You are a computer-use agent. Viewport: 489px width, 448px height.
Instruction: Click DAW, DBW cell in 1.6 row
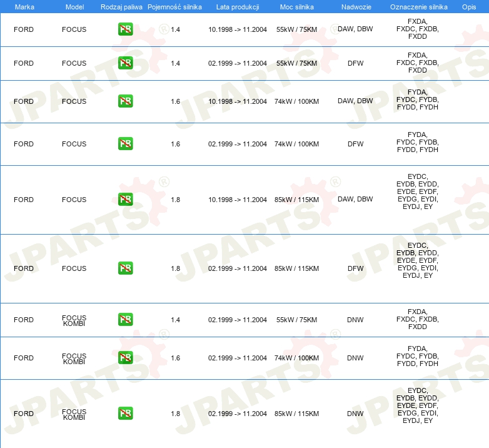tap(355, 101)
